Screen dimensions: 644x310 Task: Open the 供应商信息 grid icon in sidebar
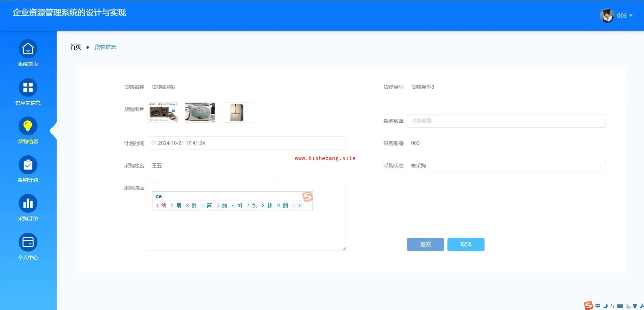[x=28, y=87]
